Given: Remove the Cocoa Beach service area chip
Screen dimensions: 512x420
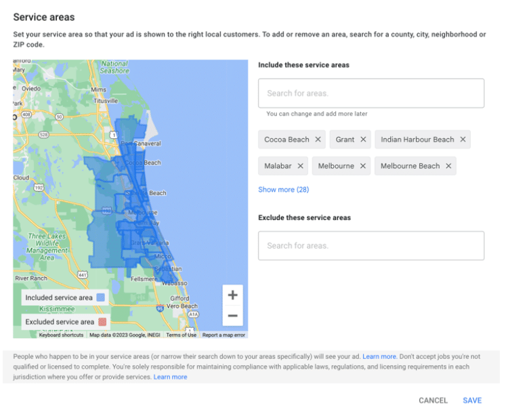Looking at the screenshot, I should click(318, 140).
